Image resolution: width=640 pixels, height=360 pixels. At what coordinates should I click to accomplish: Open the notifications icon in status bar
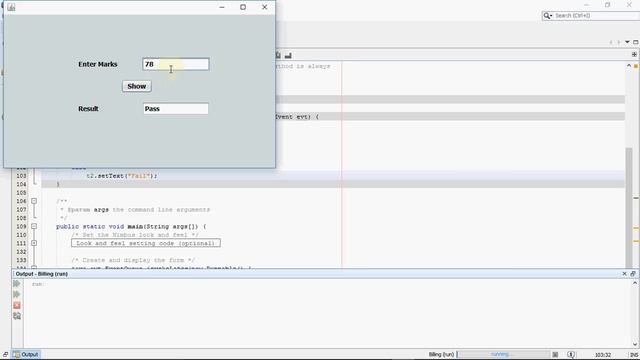point(571,354)
